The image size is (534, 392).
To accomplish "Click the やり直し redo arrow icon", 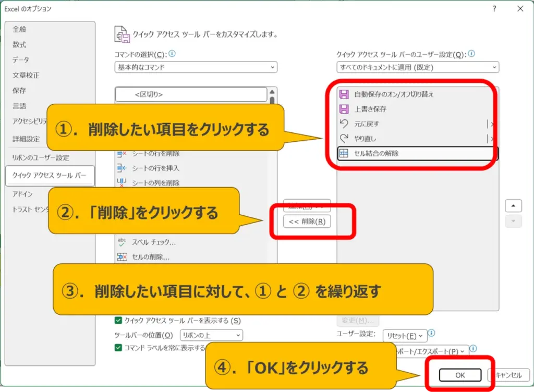I will tap(344, 139).
